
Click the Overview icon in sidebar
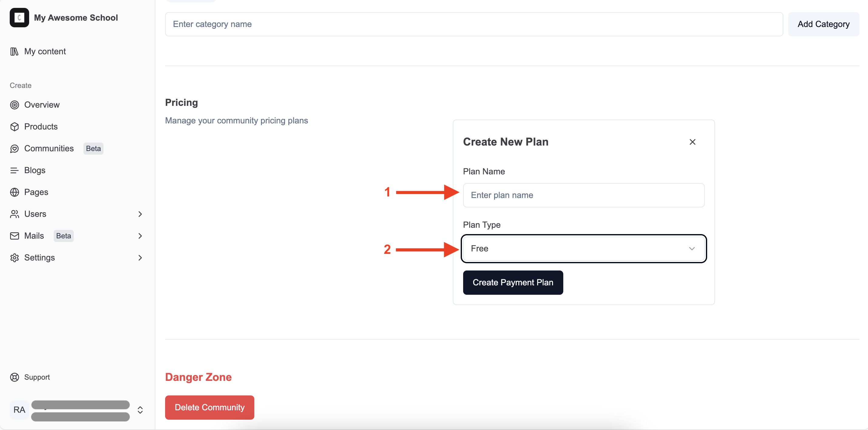tap(14, 104)
